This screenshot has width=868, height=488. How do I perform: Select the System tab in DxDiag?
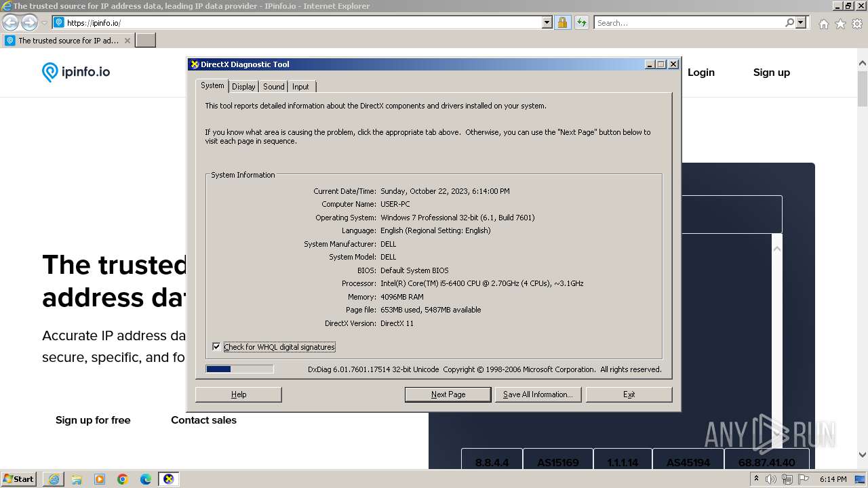tap(212, 85)
